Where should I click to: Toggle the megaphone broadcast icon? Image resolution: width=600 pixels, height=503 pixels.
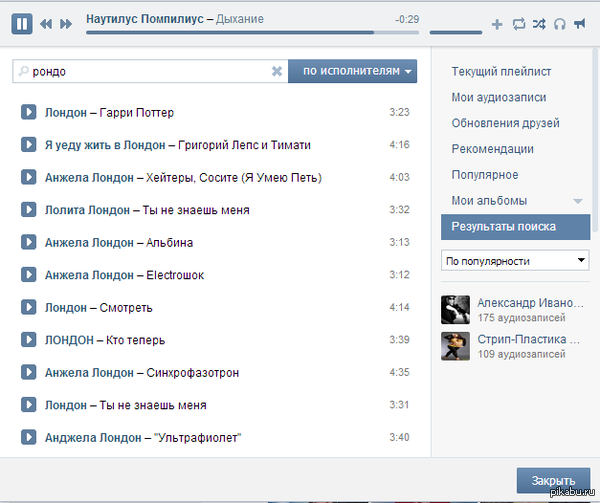tap(580, 24)
